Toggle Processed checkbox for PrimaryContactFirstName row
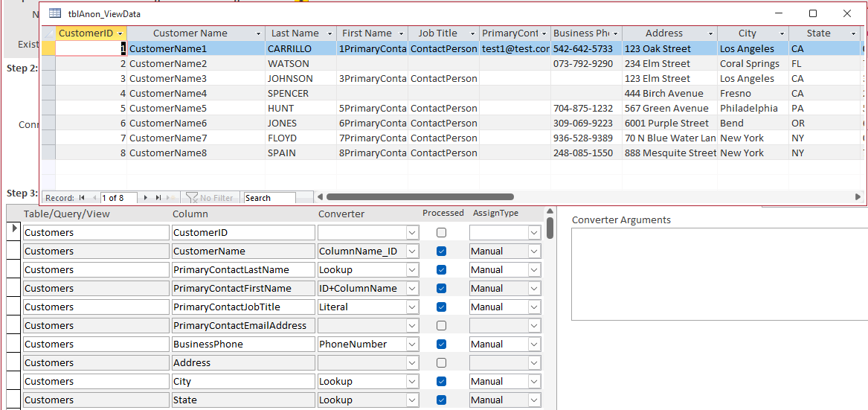The image size is (868, 410). 441,288
